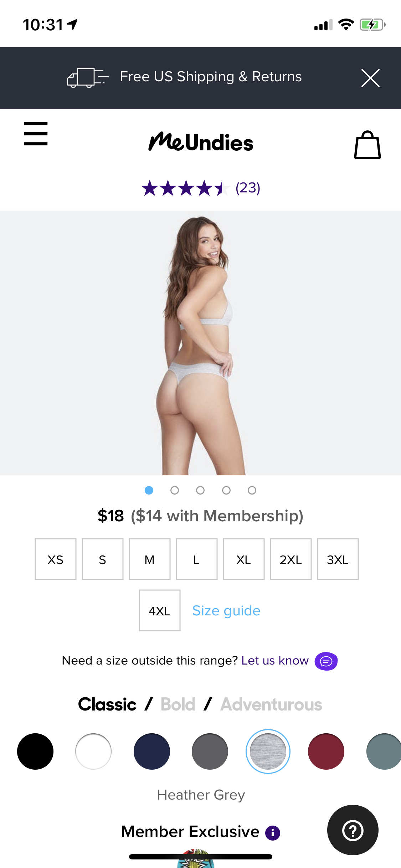
Task: Select size 2XL
Action: (291, 559)
